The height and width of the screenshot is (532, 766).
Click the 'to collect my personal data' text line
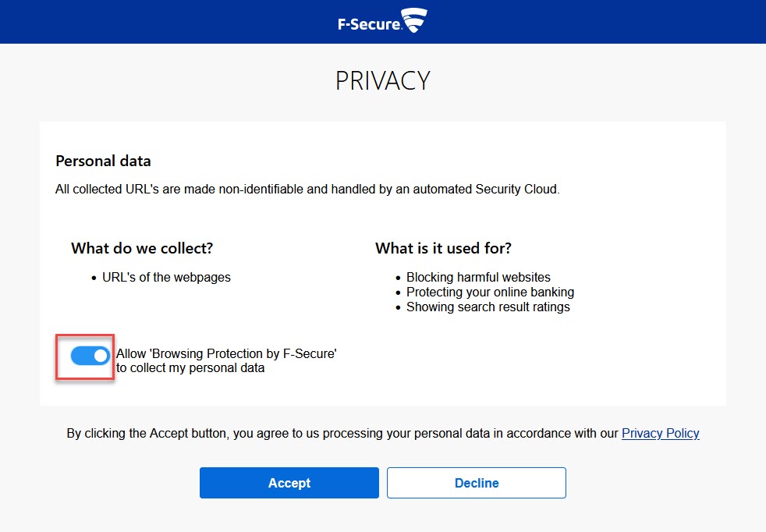coord(190,367)
